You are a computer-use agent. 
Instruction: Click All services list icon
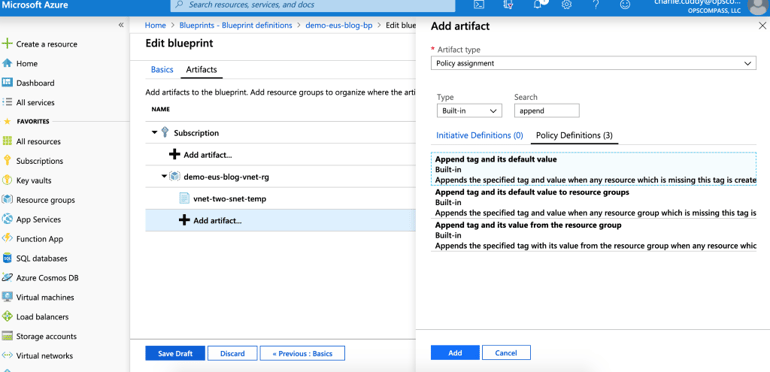pos(7,103)
